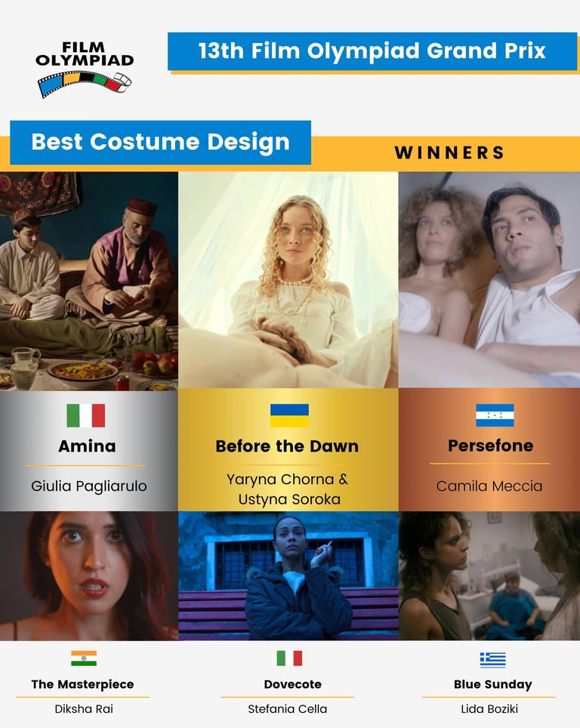Click the Indian flag above The Masterpiece
This screenshot has width=580, height=728.
pyautogui.click(x=84, y=658)
